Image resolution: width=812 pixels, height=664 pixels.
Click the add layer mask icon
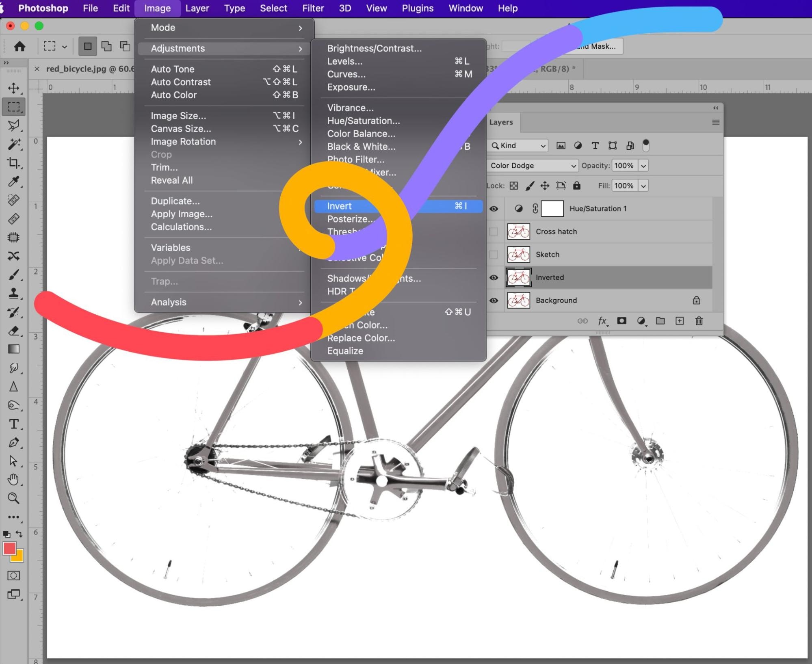pyautogui.click(x=621, y=321)
